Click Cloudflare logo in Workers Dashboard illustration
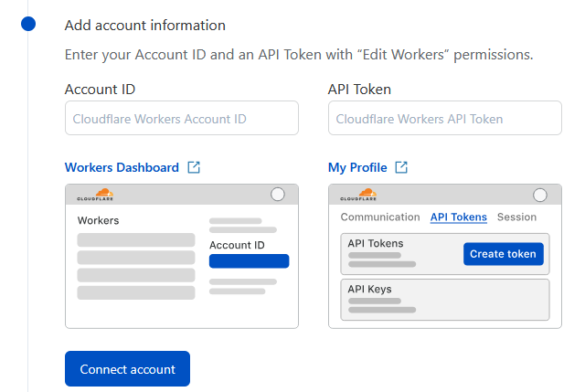The width and height of the screenshot is (585, 392). [95, 195]
